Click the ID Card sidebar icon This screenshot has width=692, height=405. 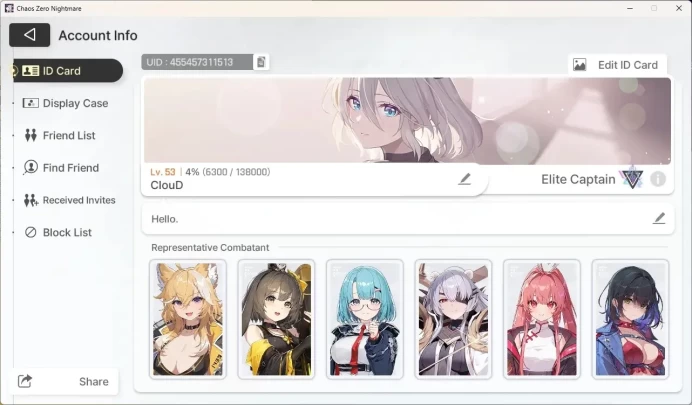click(x=30, y=71)
